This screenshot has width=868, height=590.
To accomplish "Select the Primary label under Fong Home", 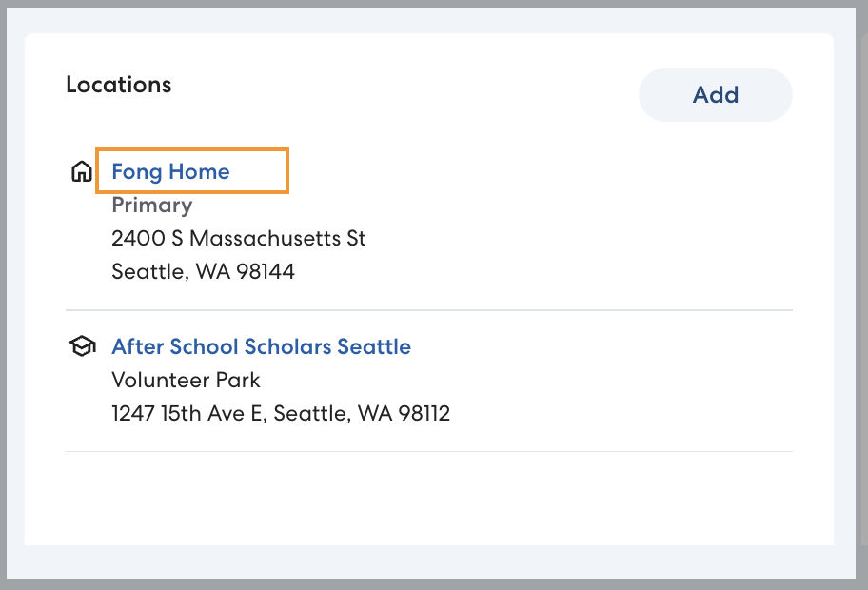I will point(152,205).
